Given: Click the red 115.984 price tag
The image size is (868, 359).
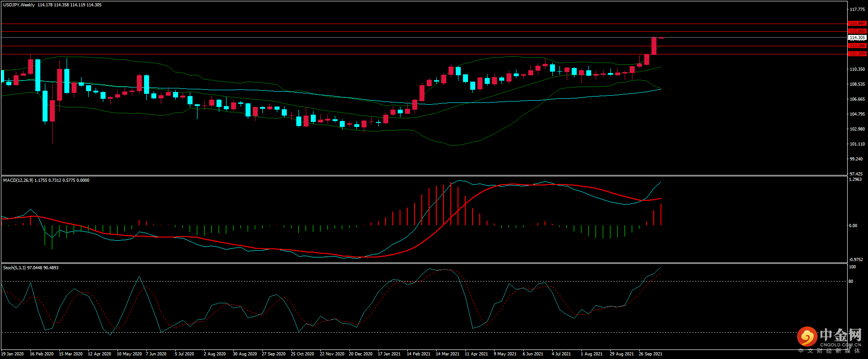Looking at the screenshot, I should [x=857, y=24].
